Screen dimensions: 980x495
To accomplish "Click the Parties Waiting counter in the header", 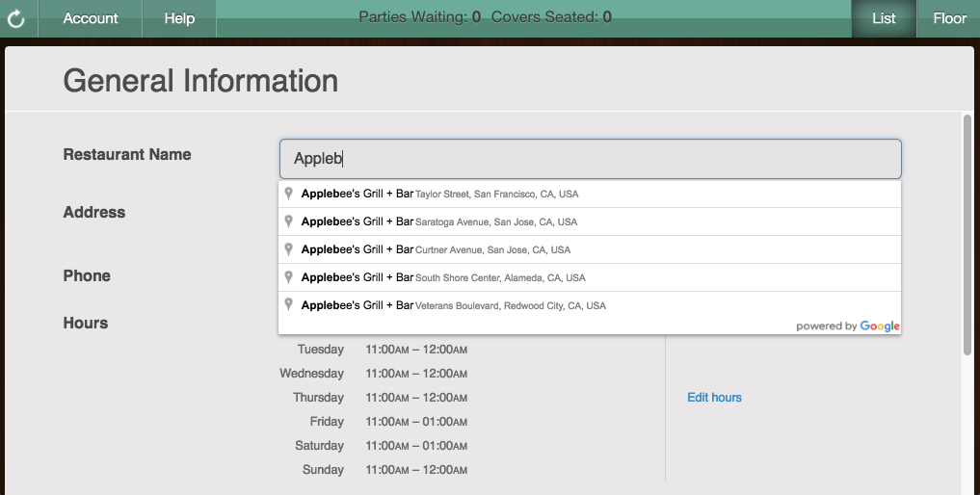I will tap(419, 17).
